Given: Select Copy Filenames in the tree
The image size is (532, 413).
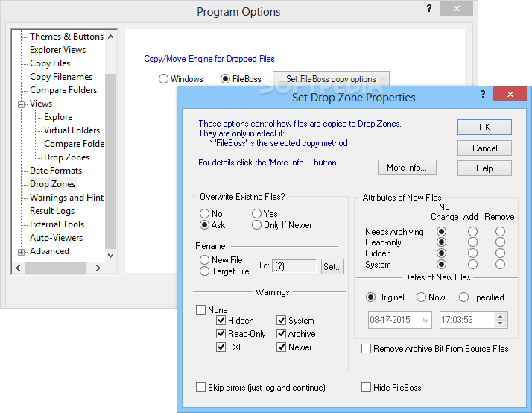Looking at the screenshot, I should (x=61, y=77).
